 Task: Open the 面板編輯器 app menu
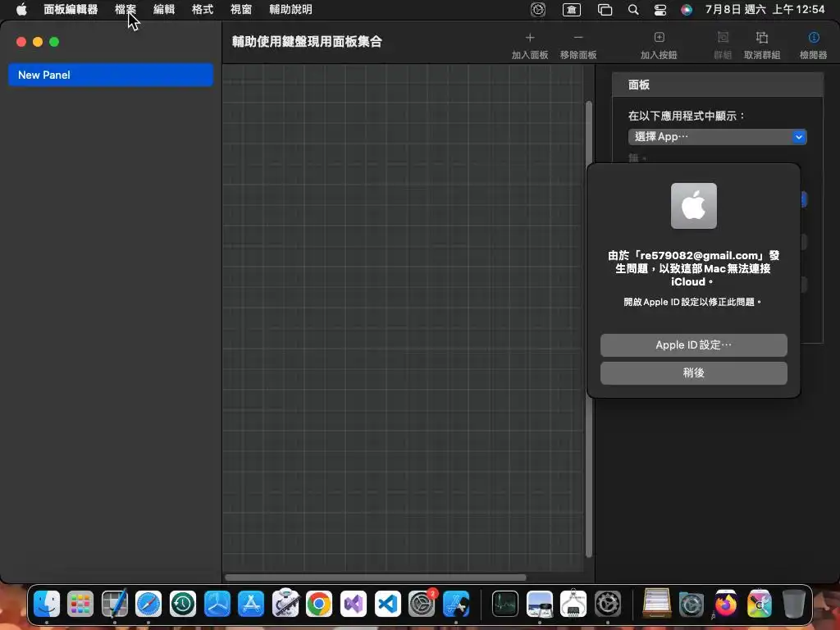coord(71,10)
